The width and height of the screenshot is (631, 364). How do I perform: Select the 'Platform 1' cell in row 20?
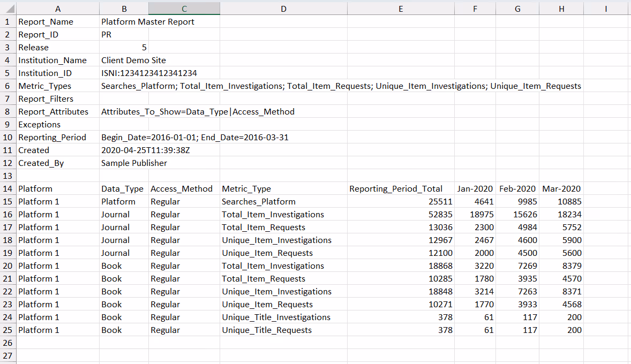point(57,266)
